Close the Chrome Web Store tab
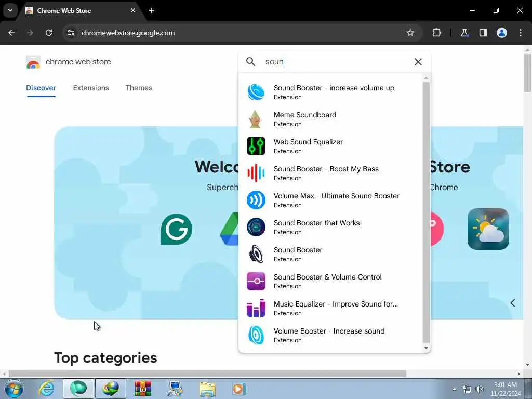532x399 pixels. tap(133, 10)
